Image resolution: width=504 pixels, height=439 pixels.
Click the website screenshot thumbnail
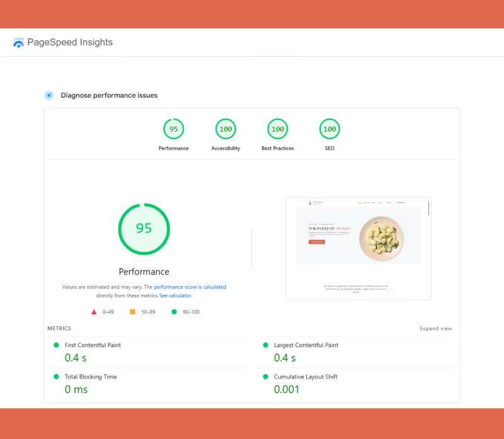(358, 248)
